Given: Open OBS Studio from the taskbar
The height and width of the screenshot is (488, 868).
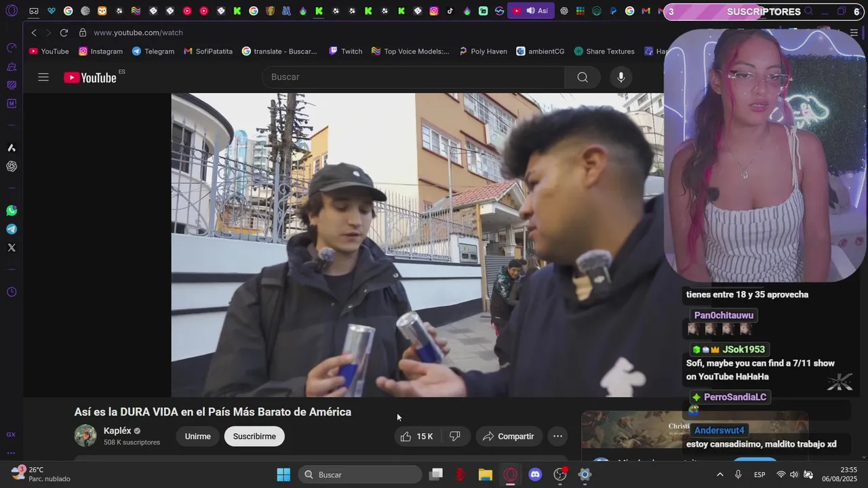Looking at the screenshot, I should point(560,474).
